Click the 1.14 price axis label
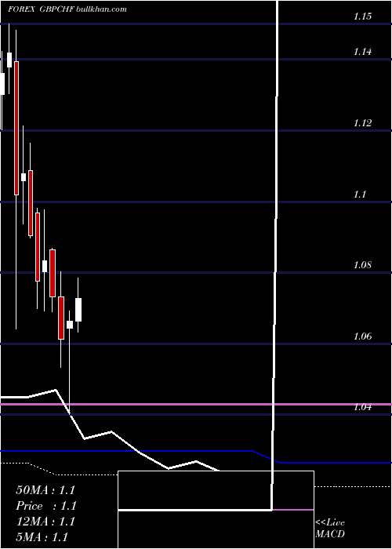 [x=362, y=52]
